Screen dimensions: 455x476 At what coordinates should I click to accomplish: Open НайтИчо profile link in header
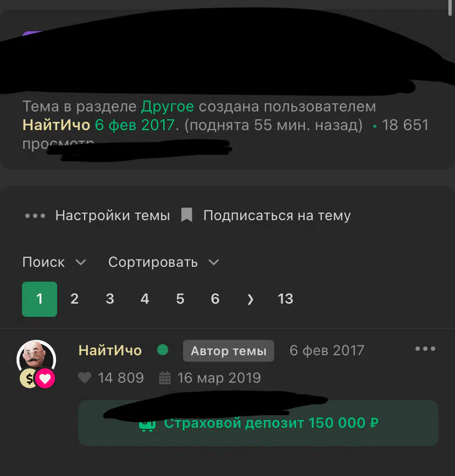click(x=56, y=125)
